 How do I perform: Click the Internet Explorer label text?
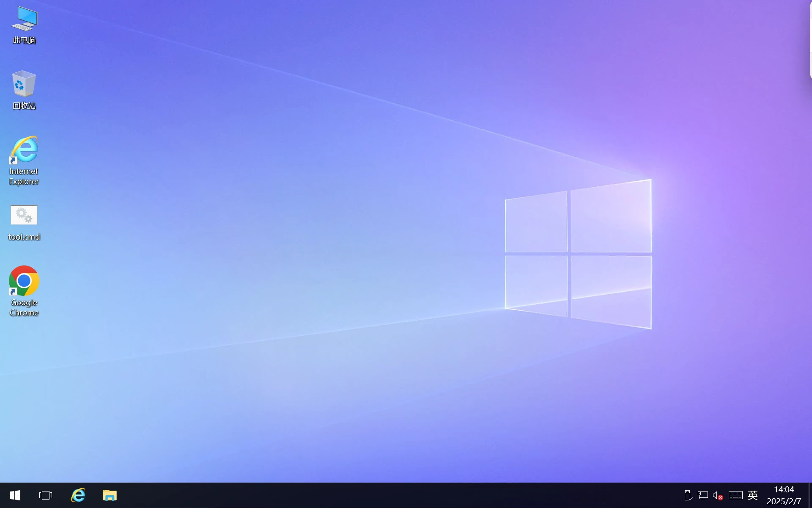(24, 177)
